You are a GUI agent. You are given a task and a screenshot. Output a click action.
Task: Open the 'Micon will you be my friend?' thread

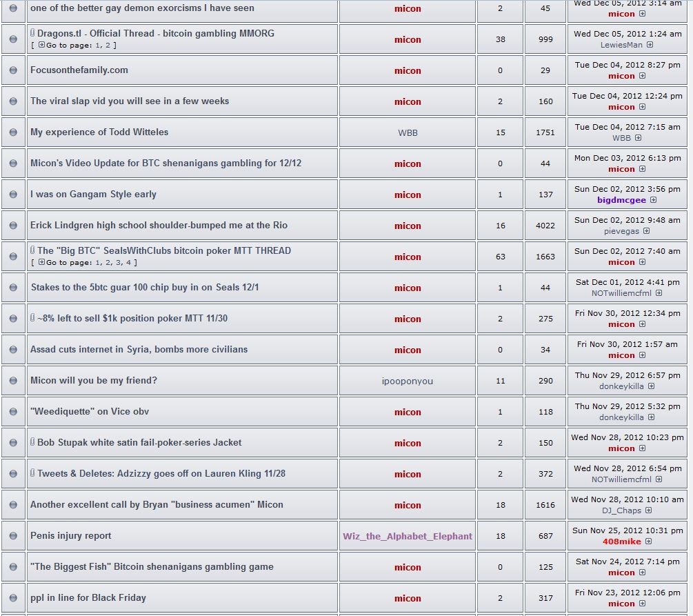94,380
